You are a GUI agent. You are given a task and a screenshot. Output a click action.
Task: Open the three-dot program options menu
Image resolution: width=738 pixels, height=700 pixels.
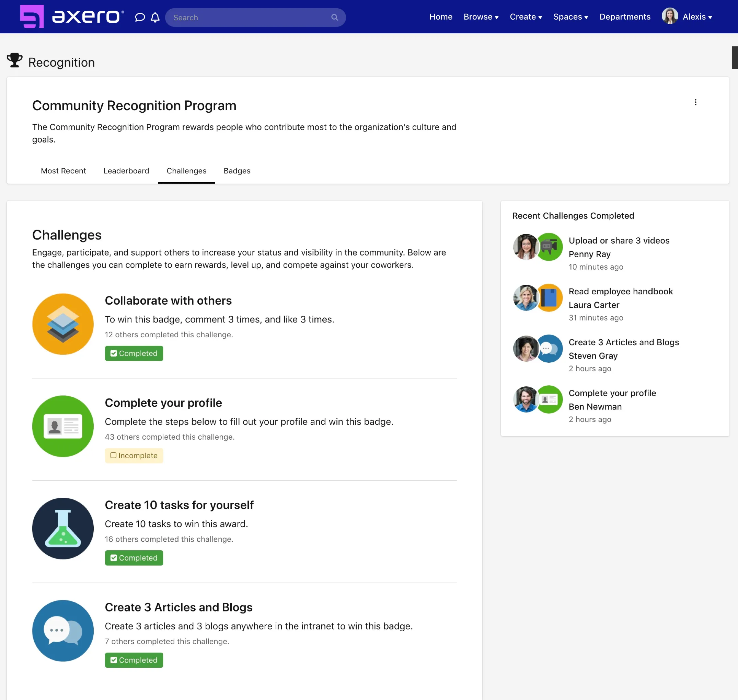[x=695, y=102]
